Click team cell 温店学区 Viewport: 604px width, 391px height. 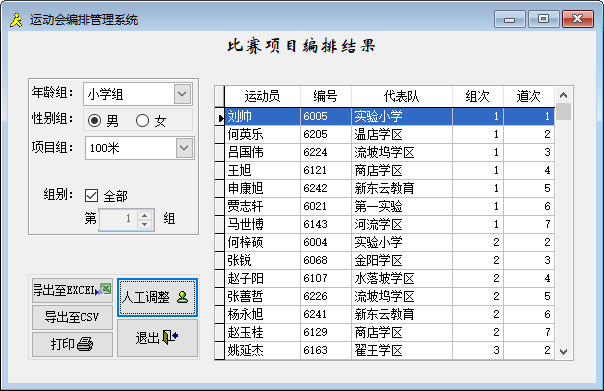pos(401,134)
